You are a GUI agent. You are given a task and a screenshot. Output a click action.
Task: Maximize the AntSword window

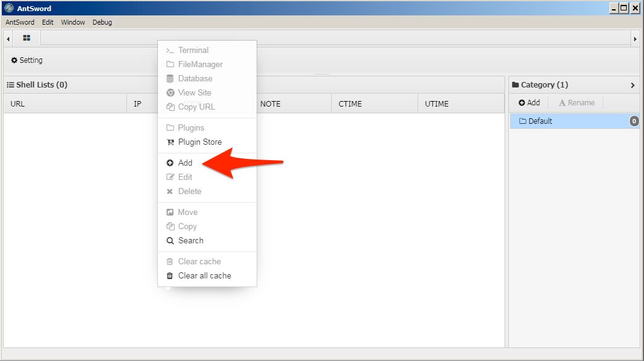[624, 8]
